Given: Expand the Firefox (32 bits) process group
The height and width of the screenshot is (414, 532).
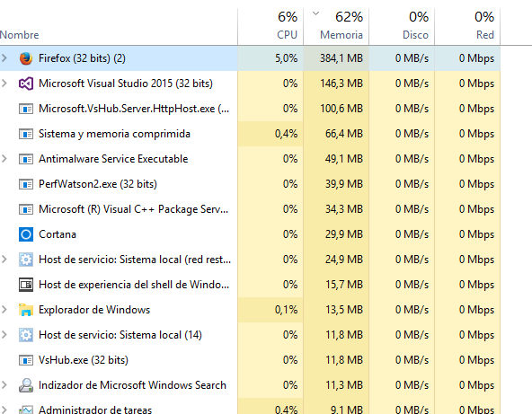Looking at the screenshot, I should [4, 58].
